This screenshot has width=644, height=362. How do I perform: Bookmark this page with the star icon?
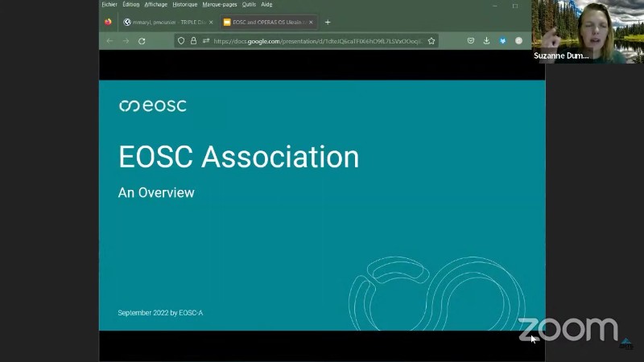(x=431, y=41)
